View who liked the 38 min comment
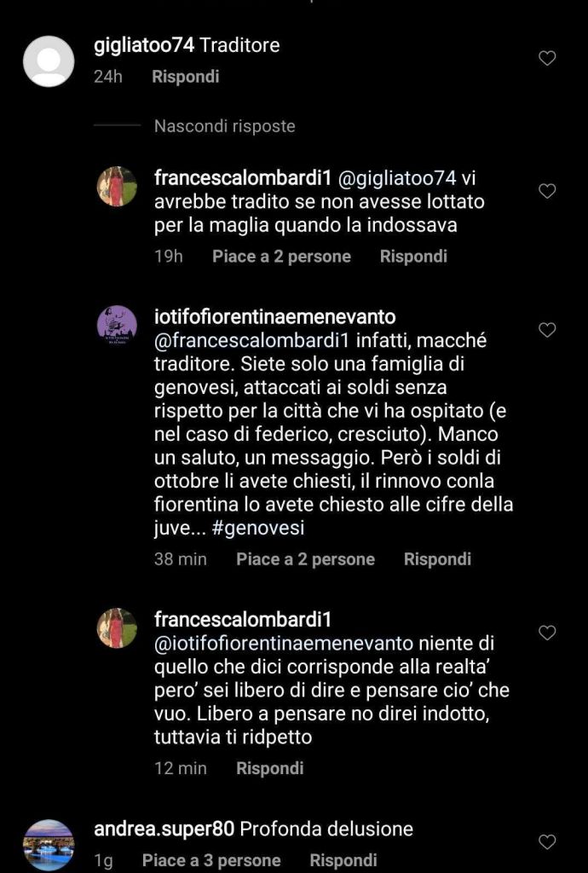 (305, 559)
